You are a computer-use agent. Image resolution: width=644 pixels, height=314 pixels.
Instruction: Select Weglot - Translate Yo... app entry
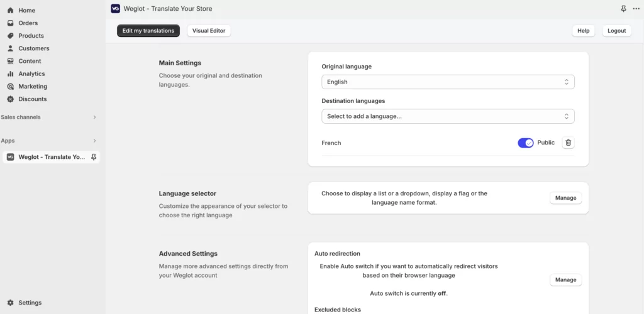[x=51, y=157]
